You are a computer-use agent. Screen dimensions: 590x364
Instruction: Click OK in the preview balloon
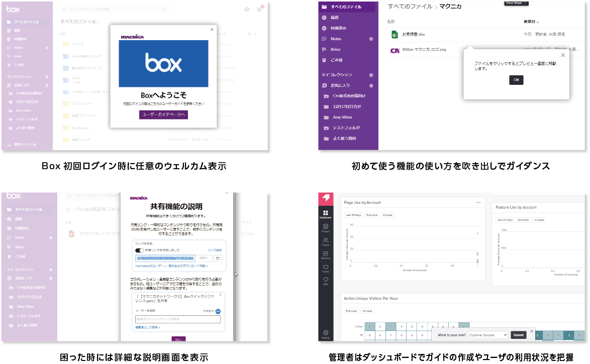[x=516, y=80]
